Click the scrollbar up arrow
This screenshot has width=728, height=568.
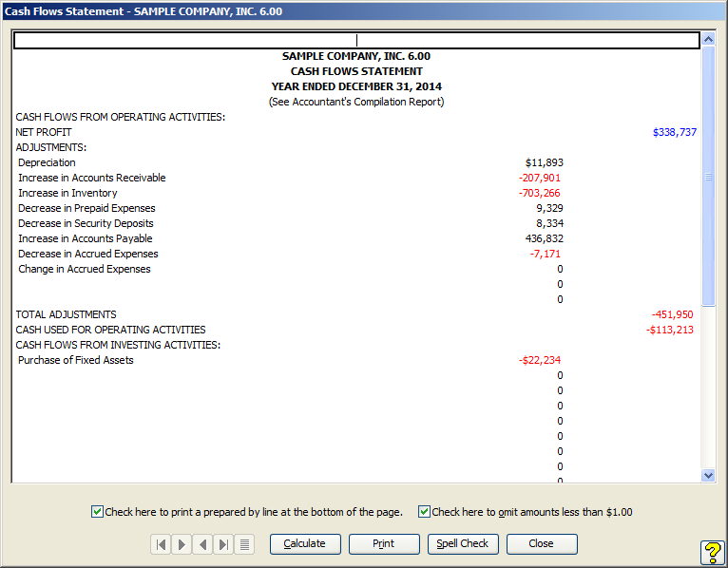(708, 40)
